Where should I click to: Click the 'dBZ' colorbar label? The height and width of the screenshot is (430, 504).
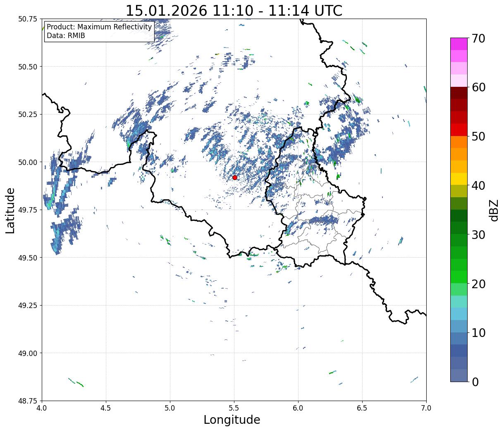click(494, 210)
